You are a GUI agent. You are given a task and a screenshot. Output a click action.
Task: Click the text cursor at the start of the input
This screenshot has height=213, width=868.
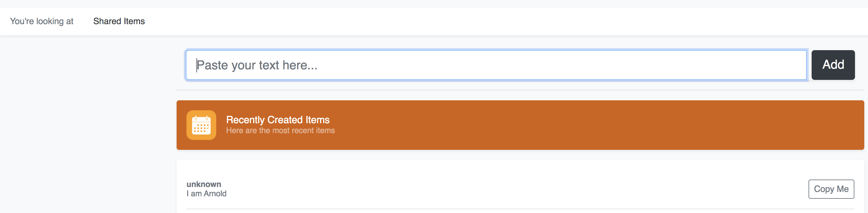197,65
